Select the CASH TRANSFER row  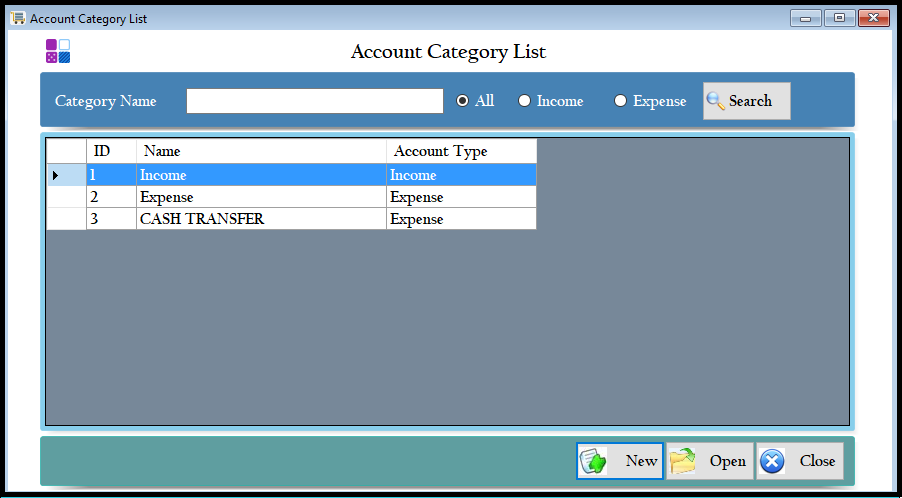(x=261, y=219)
